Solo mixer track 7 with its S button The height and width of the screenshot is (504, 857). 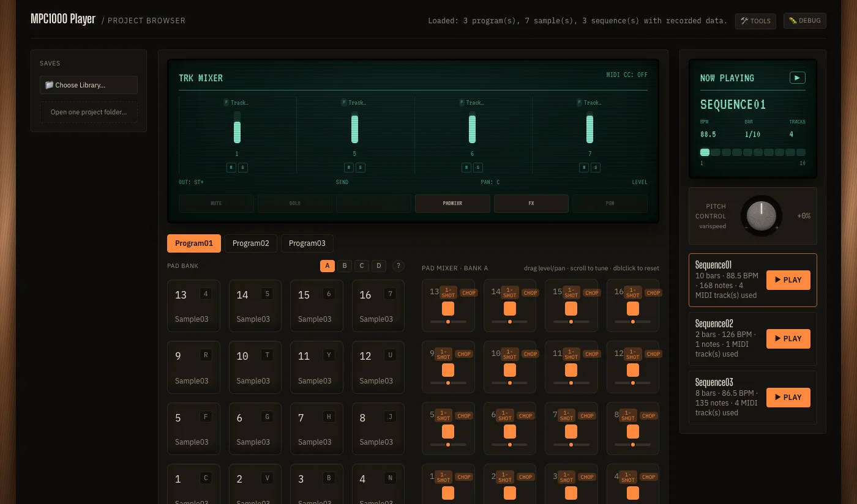(596, 168)
